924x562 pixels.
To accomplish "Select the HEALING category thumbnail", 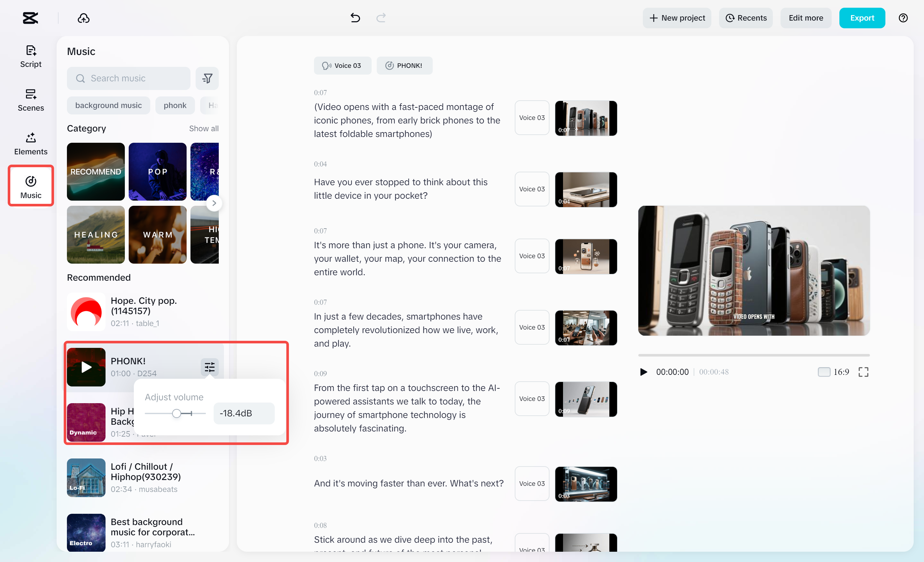I will [x=96, y=234].
